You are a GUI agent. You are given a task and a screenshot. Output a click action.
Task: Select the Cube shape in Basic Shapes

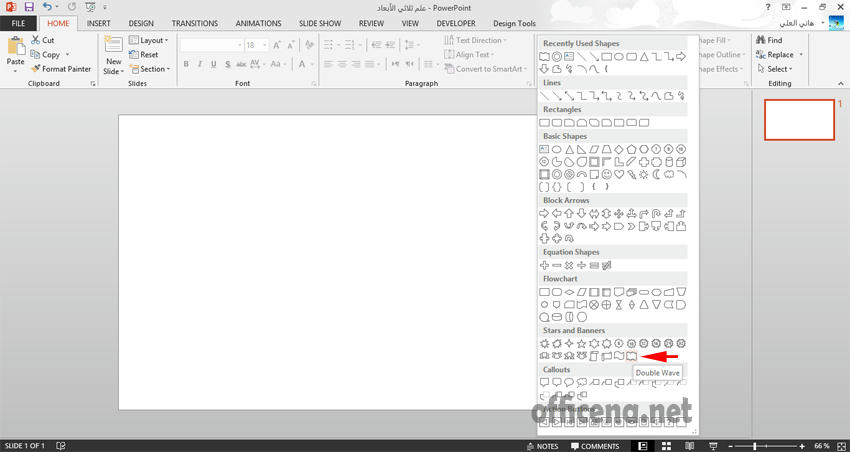click(x=681, y=162)
